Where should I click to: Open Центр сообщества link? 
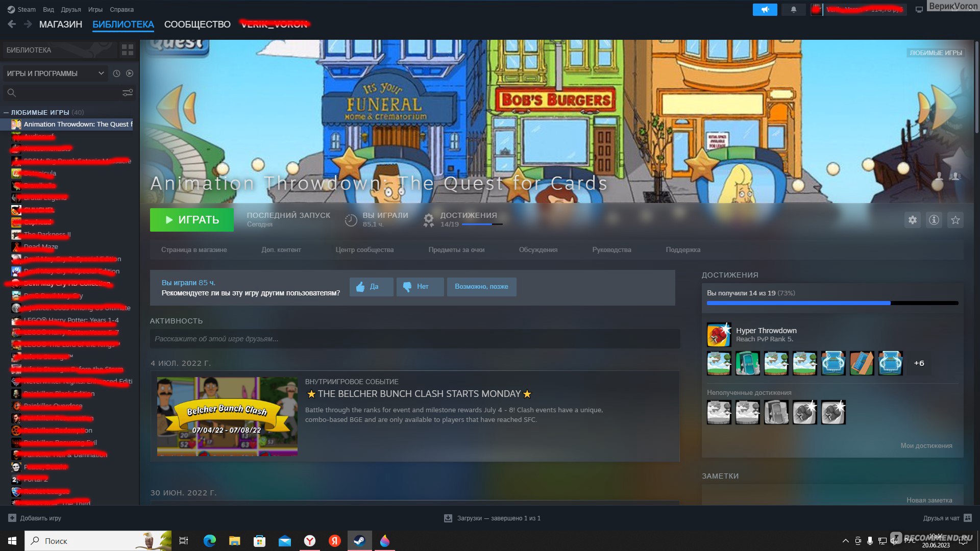point(364,250)
